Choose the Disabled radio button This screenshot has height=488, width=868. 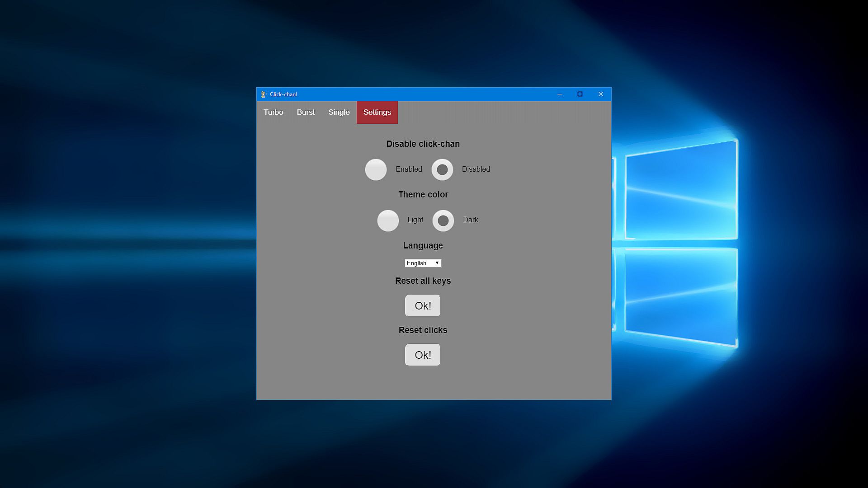coord(442,170)
